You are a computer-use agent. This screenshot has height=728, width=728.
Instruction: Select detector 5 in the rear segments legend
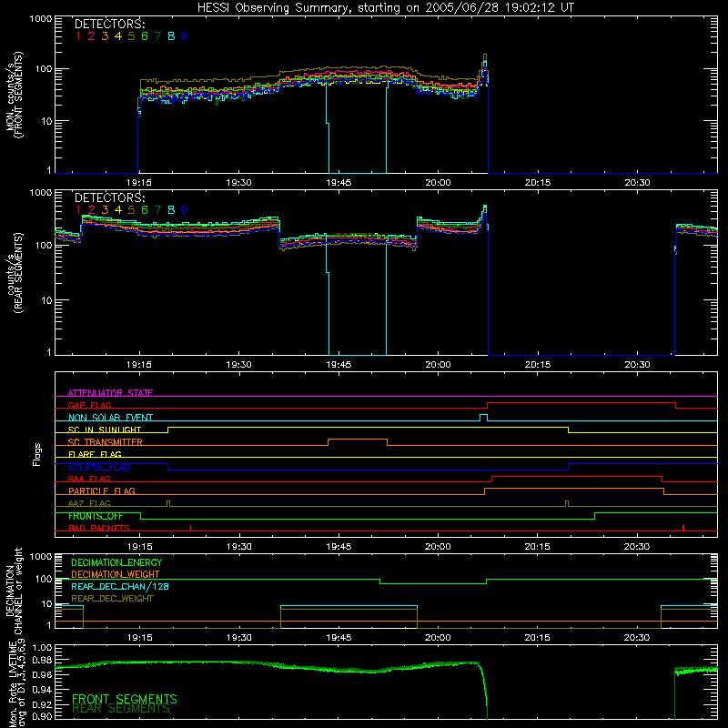tap(131, 210)
